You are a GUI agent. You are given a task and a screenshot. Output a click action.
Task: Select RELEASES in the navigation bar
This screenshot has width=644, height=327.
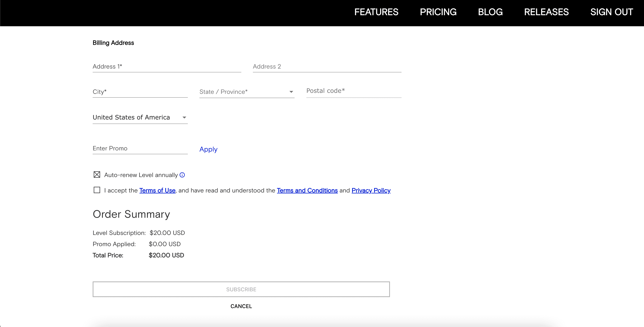pyautogui.click(x=546, y=12)
